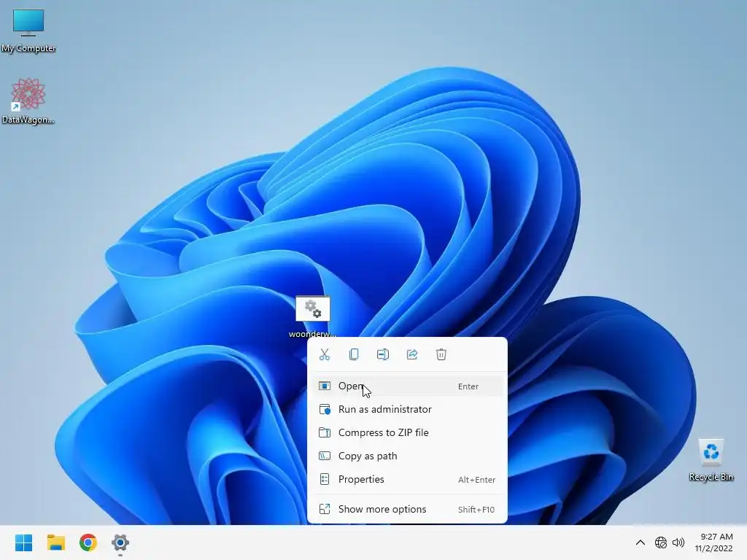Select Run as administrator
This screenshot has height=560, width=747.
(407, 410)
